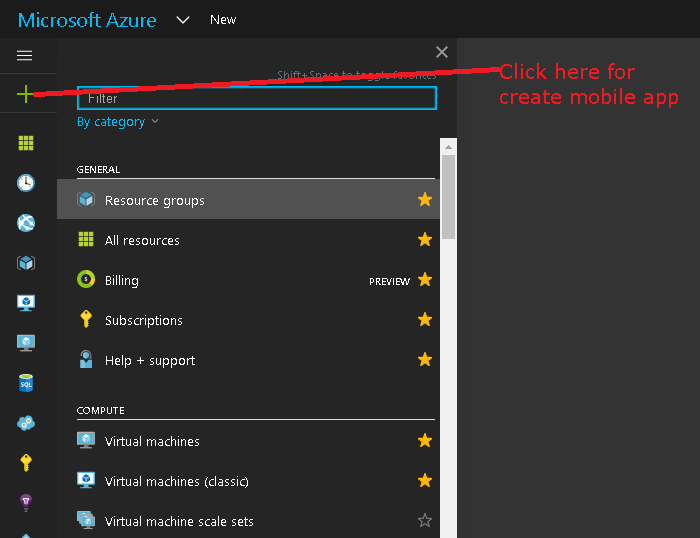700x538 pixels.
Task: Open Virtual machines (classic) entry
Action: [176, 481]
